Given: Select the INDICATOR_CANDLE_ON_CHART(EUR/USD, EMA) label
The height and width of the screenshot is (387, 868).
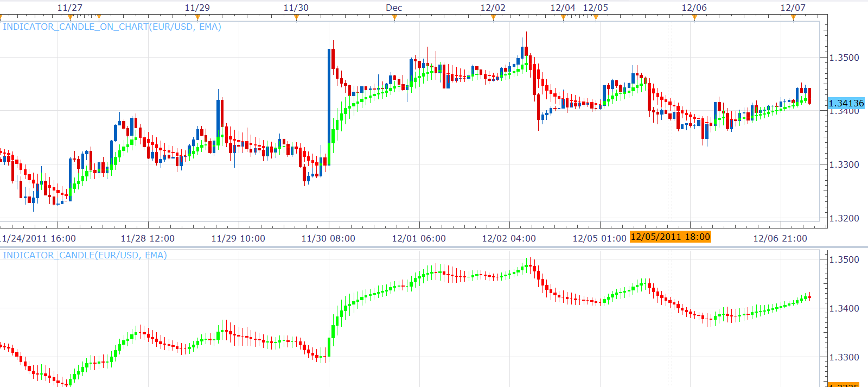Looking at the screenshot, I should pyautogui.click(x=112, y=27).
